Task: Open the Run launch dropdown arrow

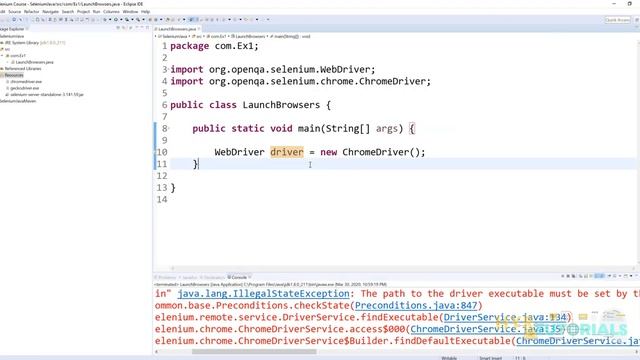Action: tap(121, 19)
